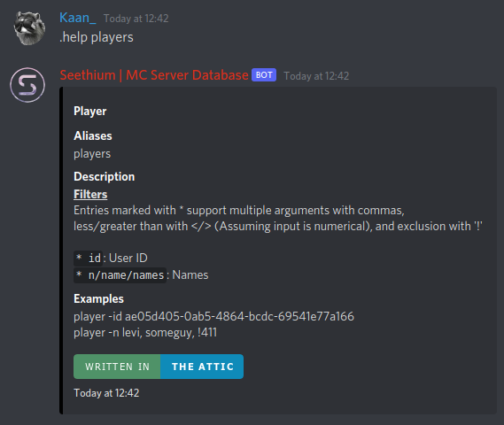This screenshot has width=504, height=425.
Task: Click the embed footer Today at 12:42
Action: (106, 393)
